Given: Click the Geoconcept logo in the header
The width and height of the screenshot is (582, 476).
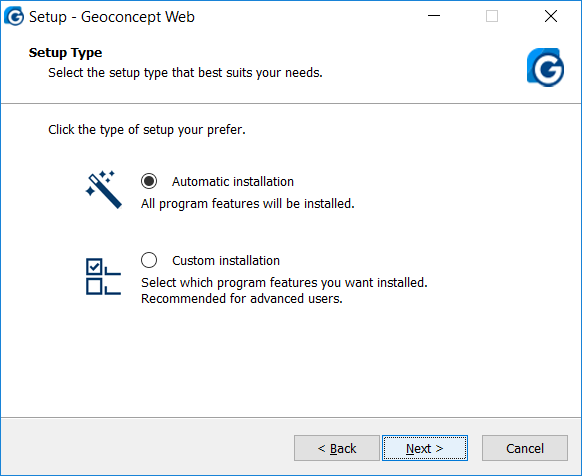Looking at the screenshot, I should coord(545,67).
